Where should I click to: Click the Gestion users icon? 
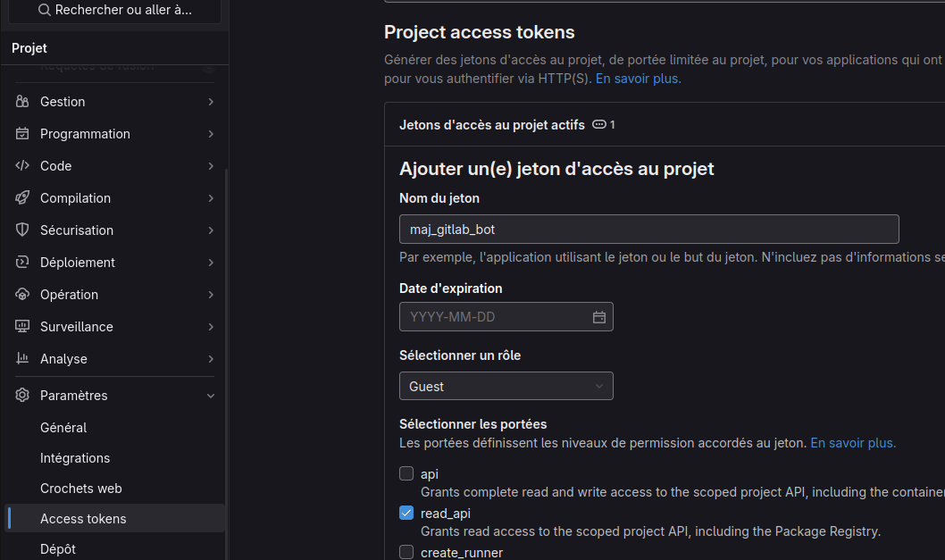[x=22, y=101]
